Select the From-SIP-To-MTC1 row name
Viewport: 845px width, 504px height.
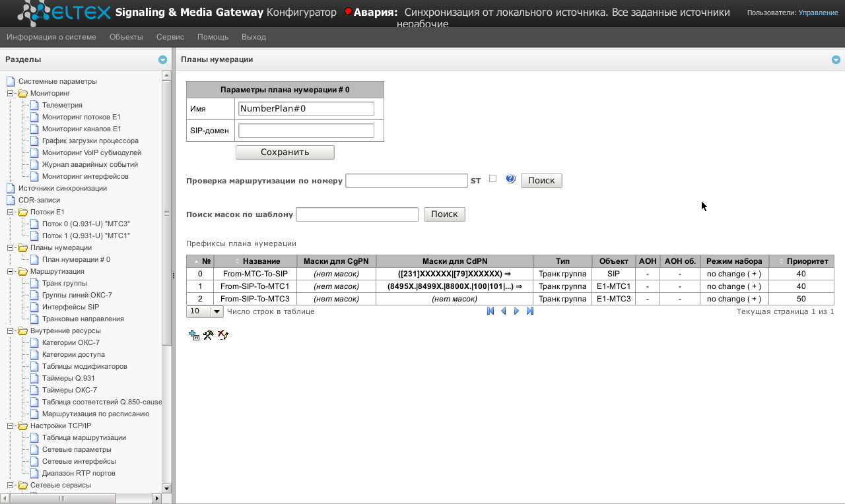point(255,286)
